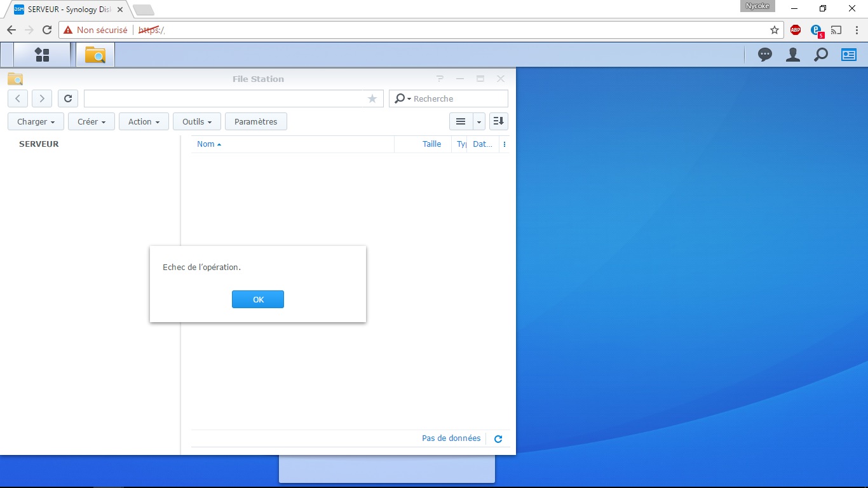Open the widgets panel icon
Viewport: 868px width, 488px height.
pyautogui.click(x=849, y=55)
